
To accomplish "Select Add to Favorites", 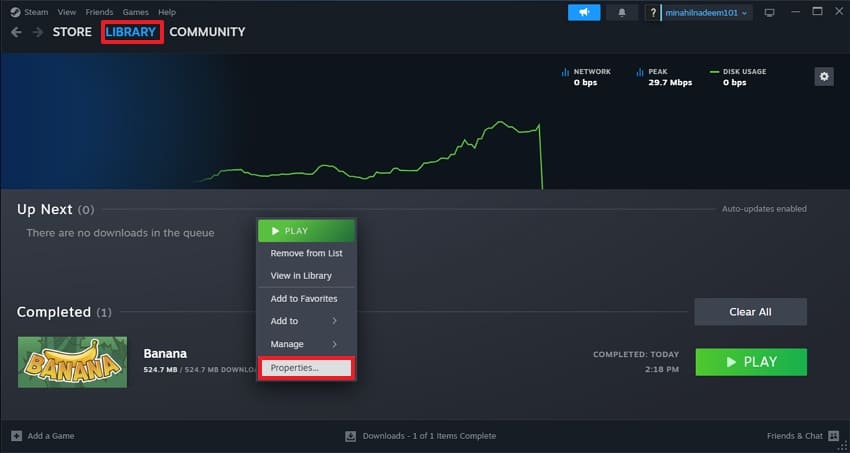I will (x=306, y=299).
